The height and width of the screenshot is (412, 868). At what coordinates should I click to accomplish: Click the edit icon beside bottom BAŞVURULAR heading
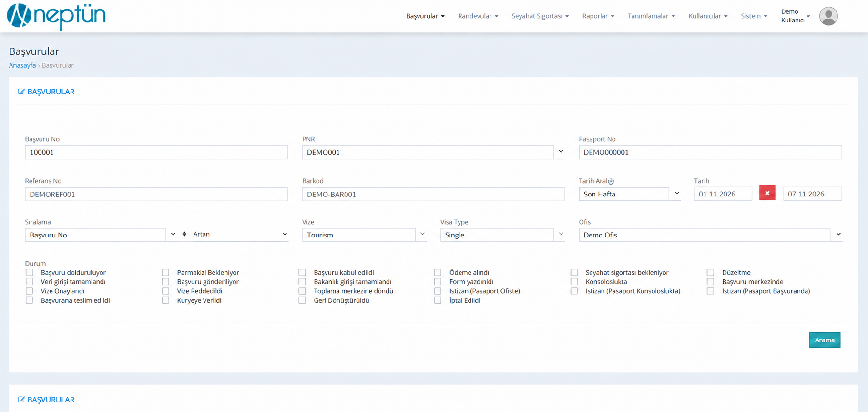21,400
